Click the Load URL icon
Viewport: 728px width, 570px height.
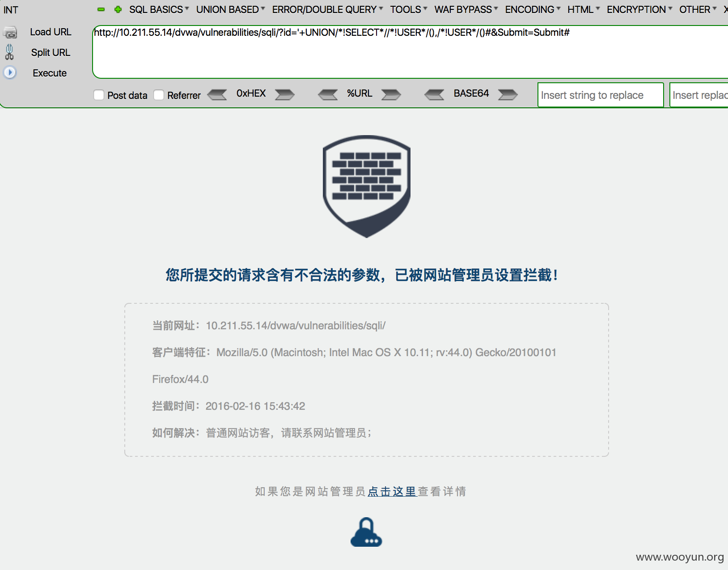(x=10, y=32)
